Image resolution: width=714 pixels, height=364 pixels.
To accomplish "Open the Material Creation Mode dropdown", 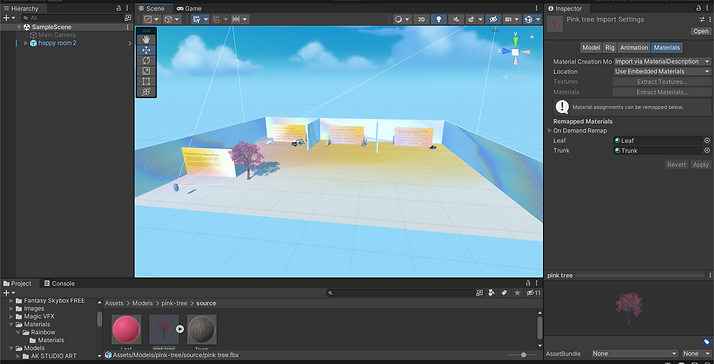I will (x=662, y=62).
